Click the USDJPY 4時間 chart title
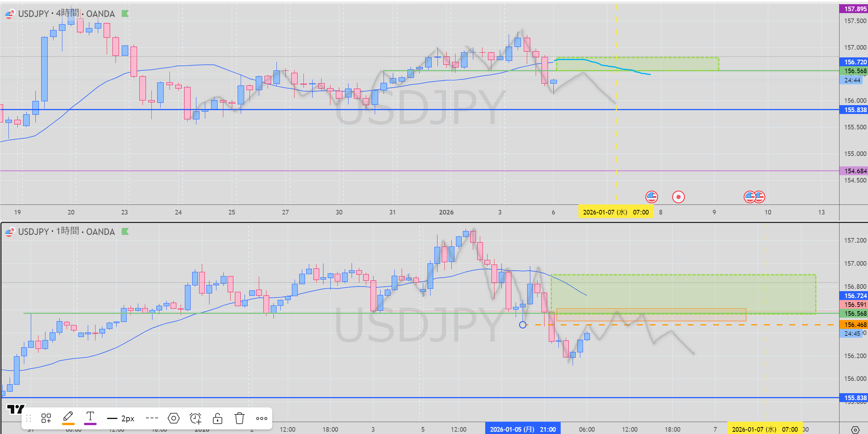This screenshot has height=434, width=868. pyautogui.click(x=66, y=14)
